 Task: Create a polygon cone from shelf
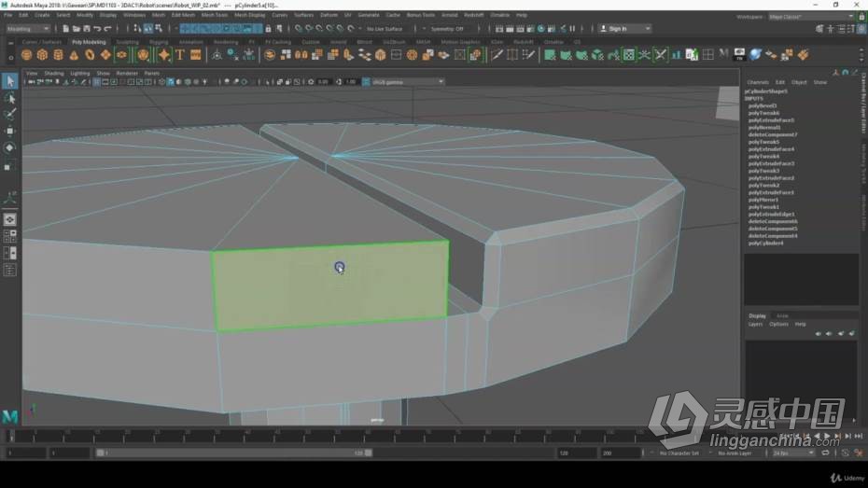tap(74, 55)
